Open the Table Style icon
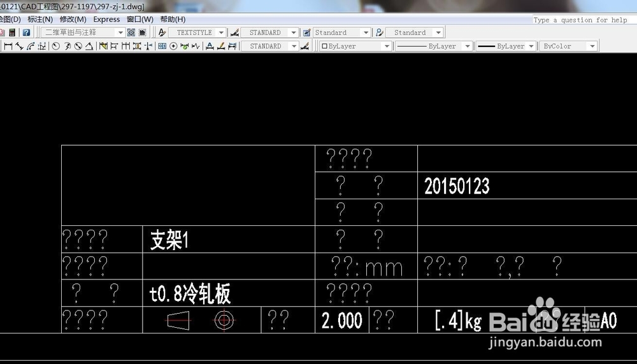This screenshot has width=637, height=364. pos(307,32)
